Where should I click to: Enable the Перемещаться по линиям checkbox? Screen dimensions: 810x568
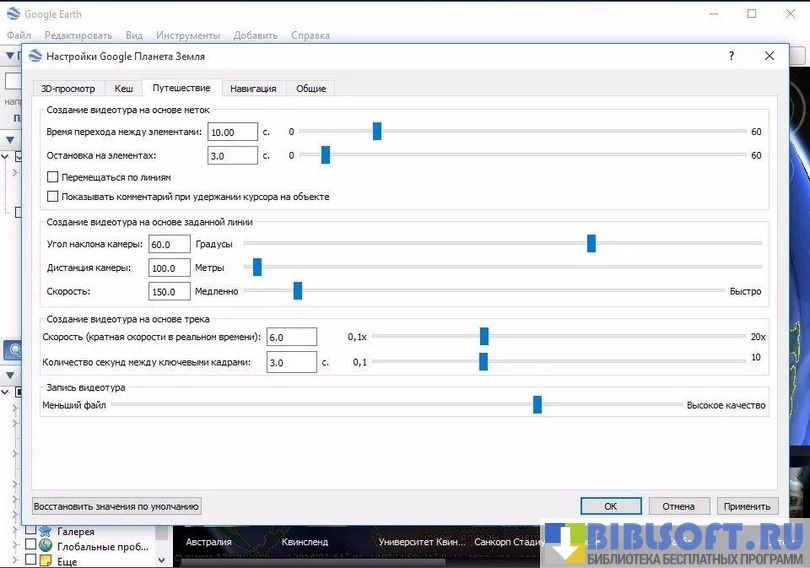pyautogui.click(x=53, y=177)
